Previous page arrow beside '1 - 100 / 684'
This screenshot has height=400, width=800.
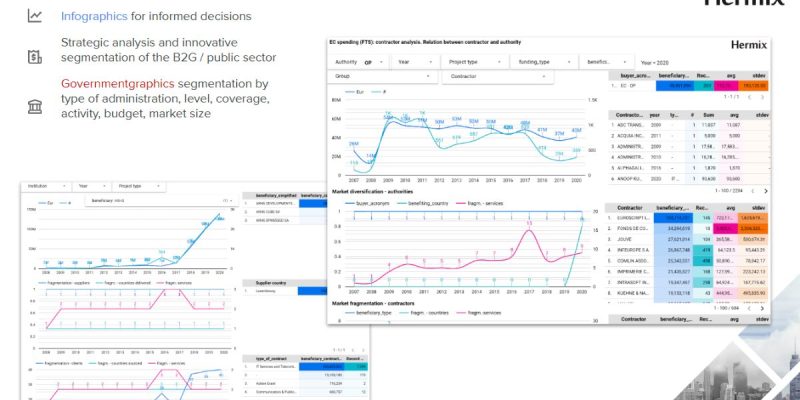(749, 308)
